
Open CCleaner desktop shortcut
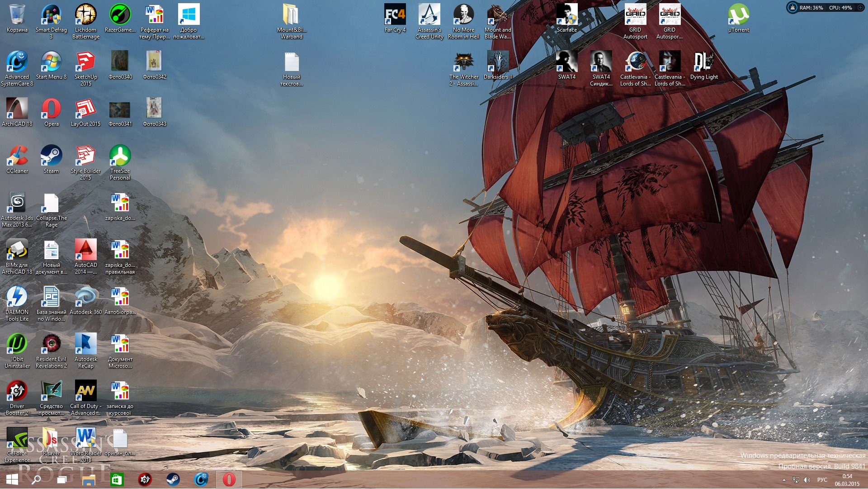(17, 159)
